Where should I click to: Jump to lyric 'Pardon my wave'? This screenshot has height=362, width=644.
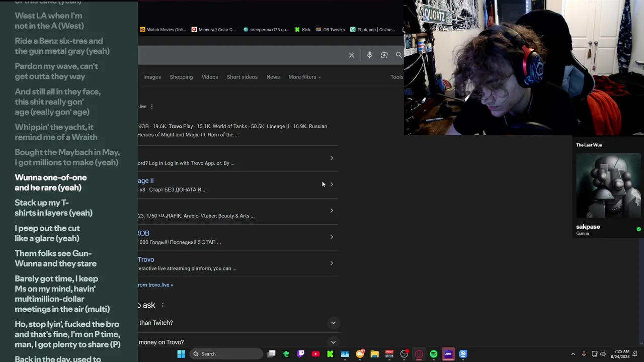tap(56, 71)
